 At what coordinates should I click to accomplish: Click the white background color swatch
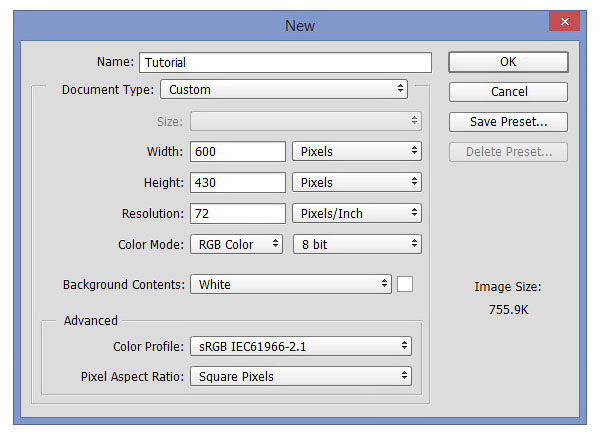[x=405, y=284]
